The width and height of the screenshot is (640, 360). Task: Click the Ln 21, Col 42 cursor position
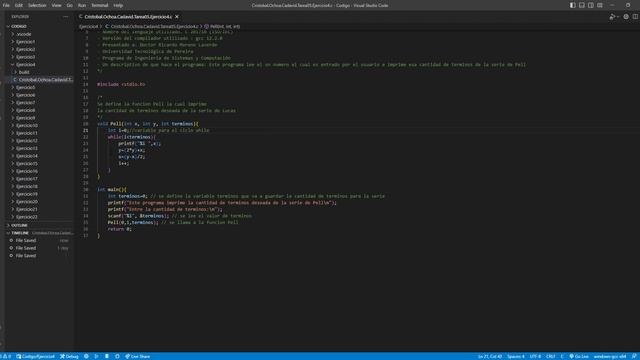[x=490, y=356]
